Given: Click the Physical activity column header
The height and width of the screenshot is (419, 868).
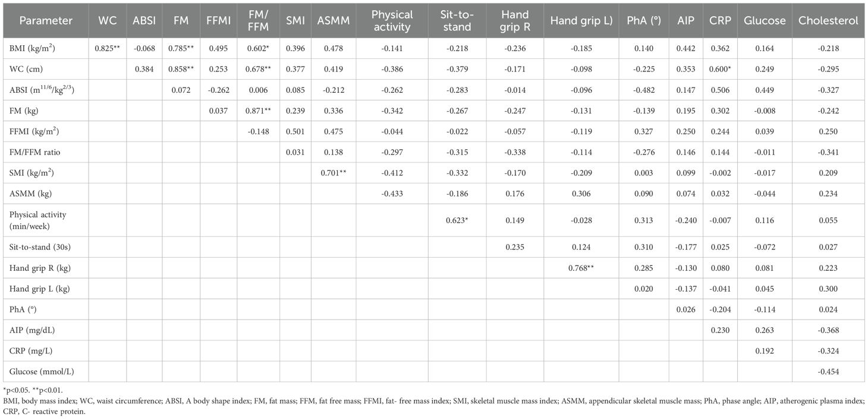Looking at the screenshot, I should [392, 20].
